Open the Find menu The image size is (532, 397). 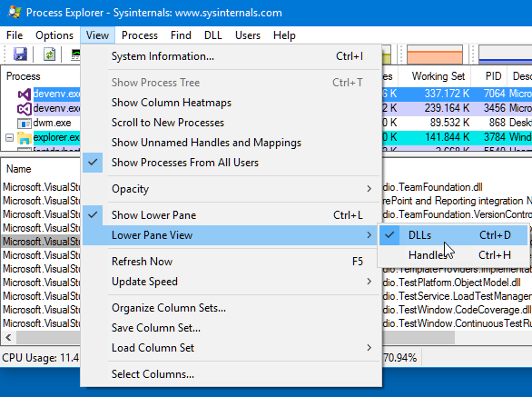coord(181,35)
